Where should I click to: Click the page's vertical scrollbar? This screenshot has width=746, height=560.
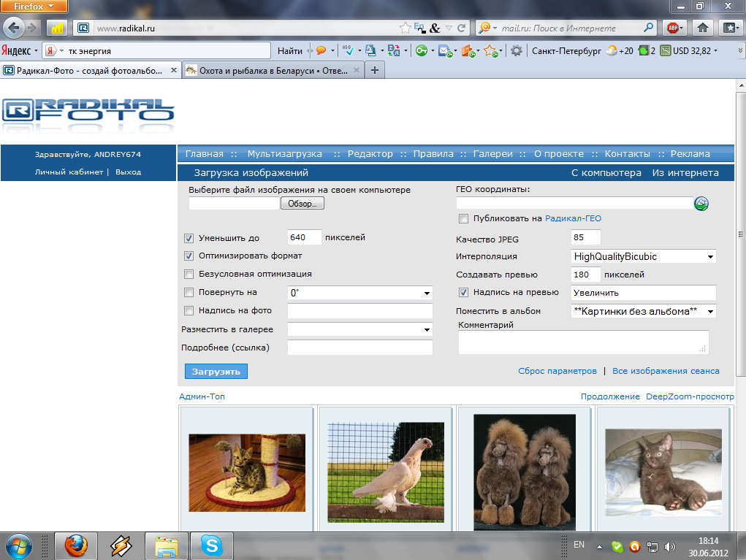pos(740,235)
